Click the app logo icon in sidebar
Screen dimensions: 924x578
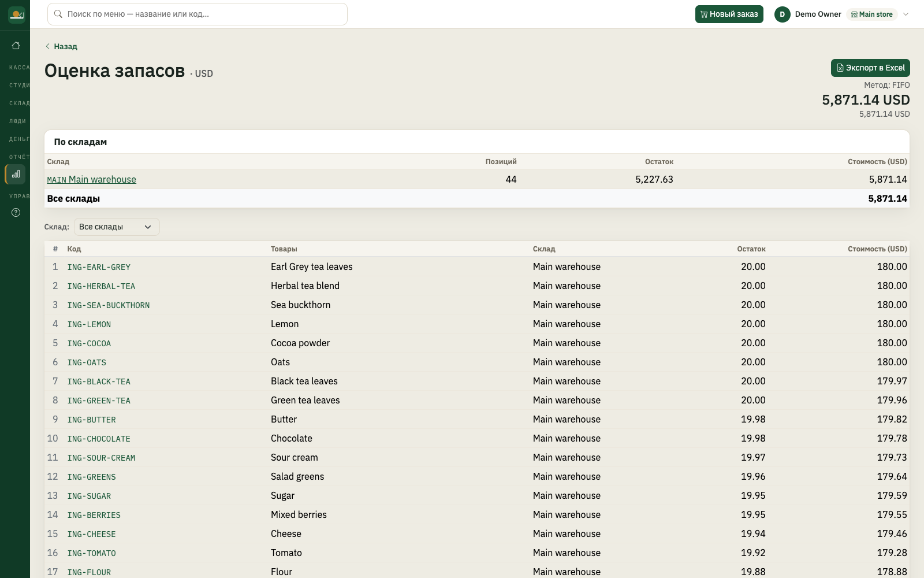16,14
